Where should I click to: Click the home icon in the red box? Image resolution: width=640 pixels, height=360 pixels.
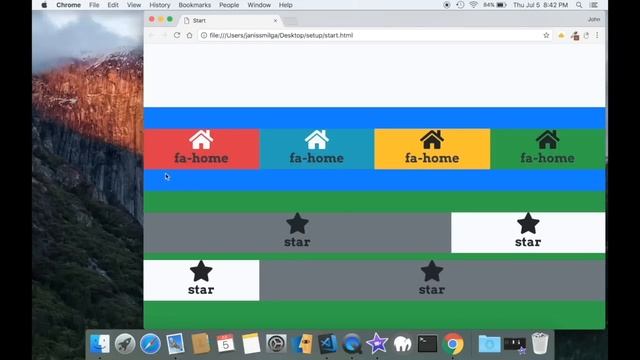tap(201, 140)
